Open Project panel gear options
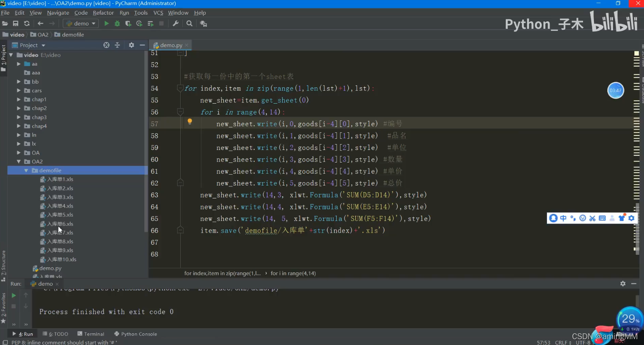The image size is (644, 345). 131,45
